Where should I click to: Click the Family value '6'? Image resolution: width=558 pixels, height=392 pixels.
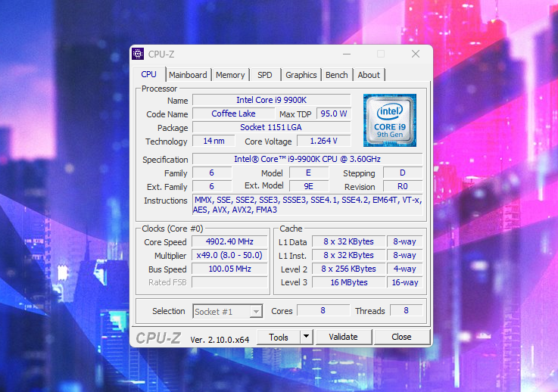(x=212, y=173)
